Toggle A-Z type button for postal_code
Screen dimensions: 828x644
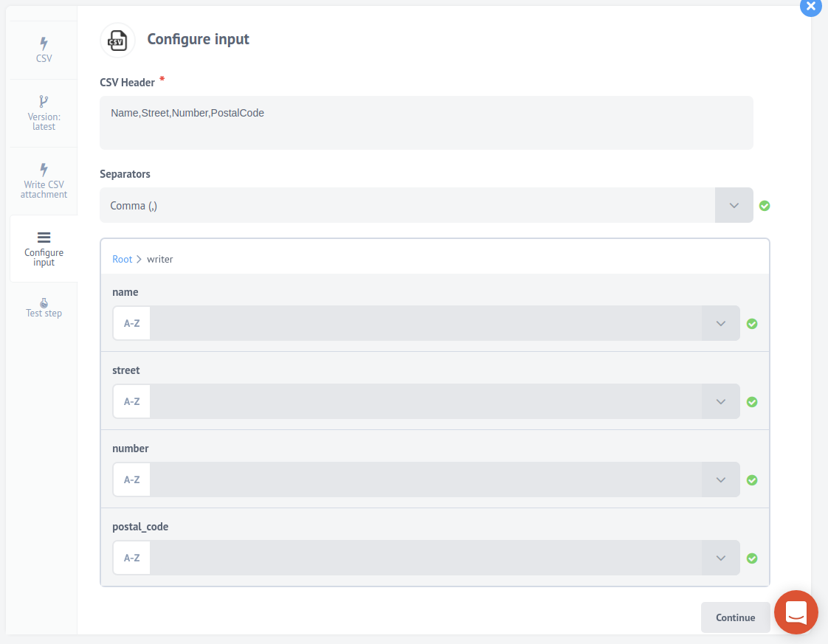131,558
